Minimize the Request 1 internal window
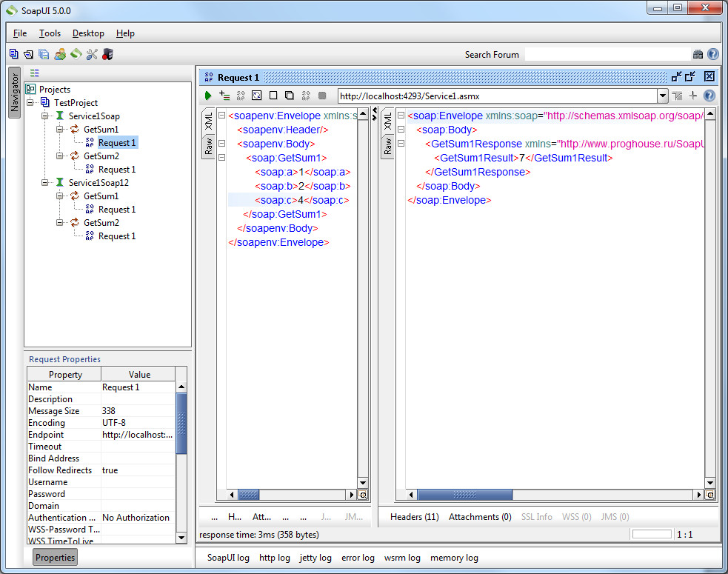 point(676,76)
